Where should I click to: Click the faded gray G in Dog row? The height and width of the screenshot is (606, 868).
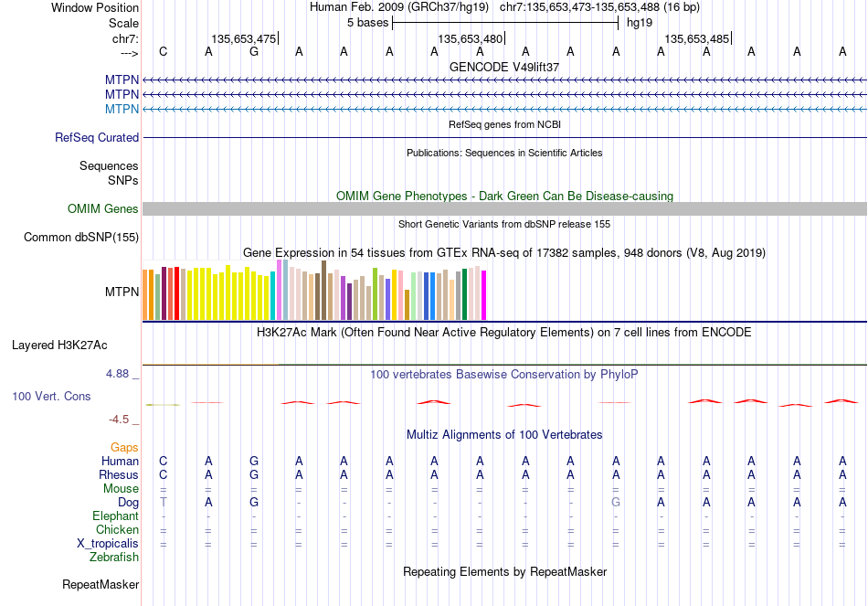click(x=616, y=502)
